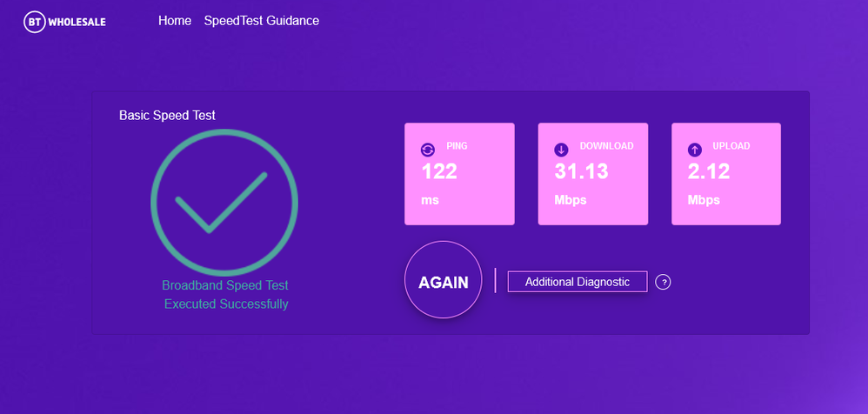Click the UPLOAD label text
The image size is (868, 414).
(731, 146)
